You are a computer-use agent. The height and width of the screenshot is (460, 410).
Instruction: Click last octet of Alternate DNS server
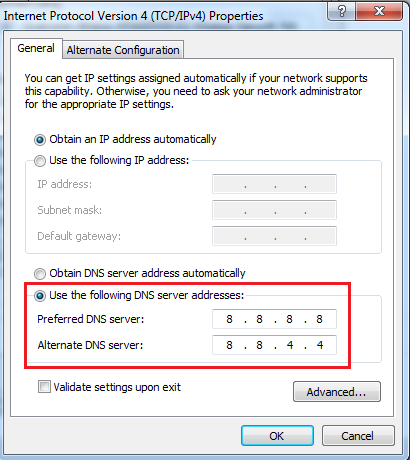320,345
